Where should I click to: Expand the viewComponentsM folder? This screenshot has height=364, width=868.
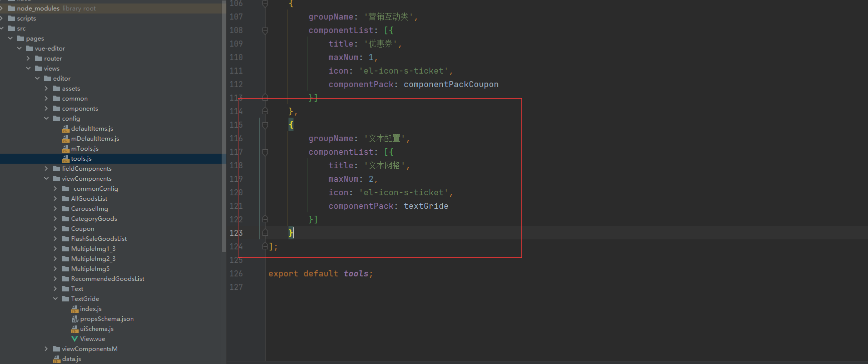[x=46, y=349]
